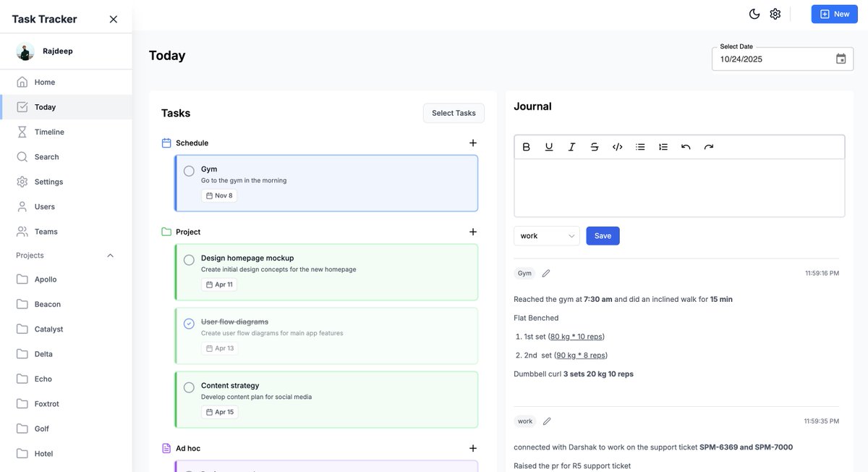
Task: Click the New button
Action: 834,14
